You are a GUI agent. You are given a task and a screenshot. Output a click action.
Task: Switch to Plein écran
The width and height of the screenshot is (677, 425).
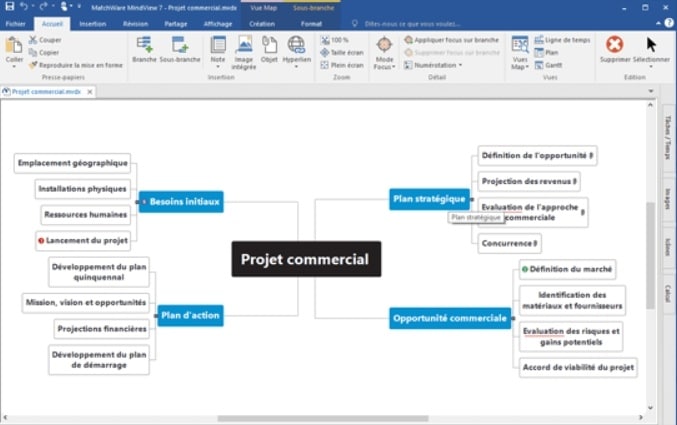[x=342, y=65]
